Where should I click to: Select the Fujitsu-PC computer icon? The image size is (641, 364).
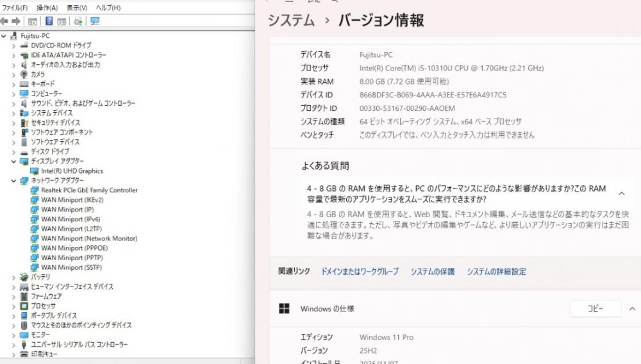tap(14, 36)
